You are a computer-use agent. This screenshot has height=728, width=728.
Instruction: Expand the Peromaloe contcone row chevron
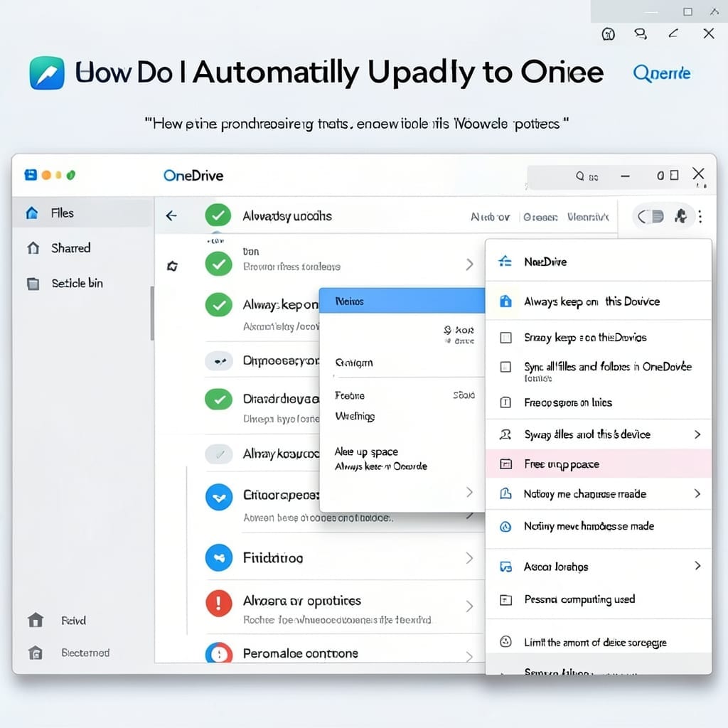point(469,655)
